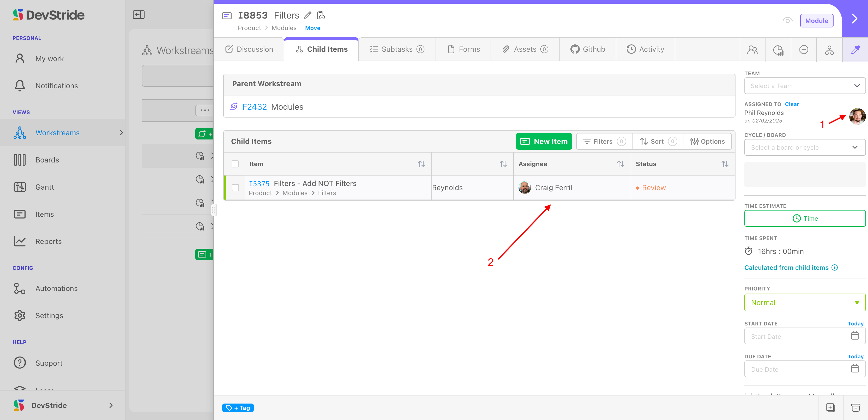Toggle the watch eye icon near Module
This screenshot has width=868, height=420.
[787, 21]
